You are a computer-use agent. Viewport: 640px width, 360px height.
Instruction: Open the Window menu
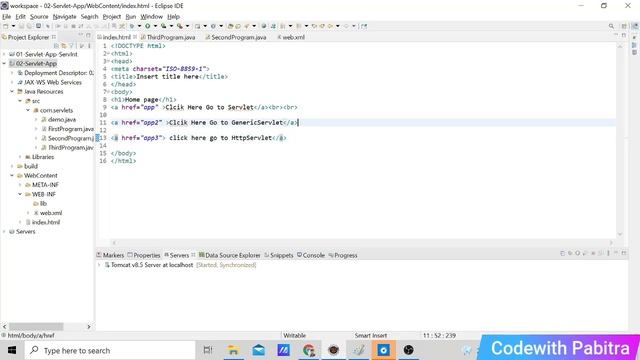[x=151, y=17]
